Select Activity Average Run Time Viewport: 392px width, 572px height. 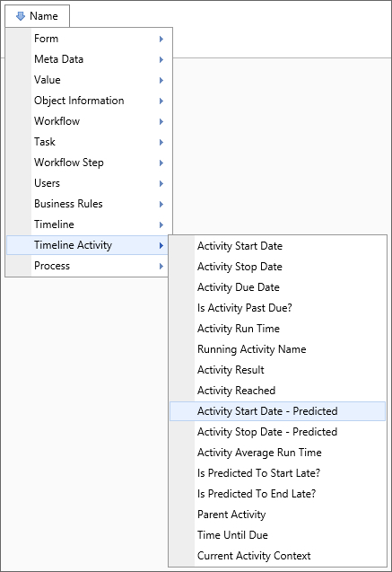coord(277,453)
